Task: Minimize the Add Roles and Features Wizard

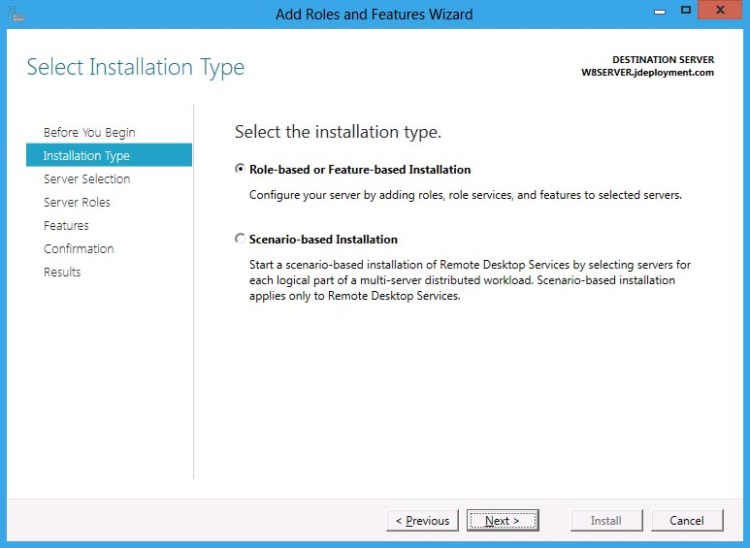Action: tap(659, 10)
